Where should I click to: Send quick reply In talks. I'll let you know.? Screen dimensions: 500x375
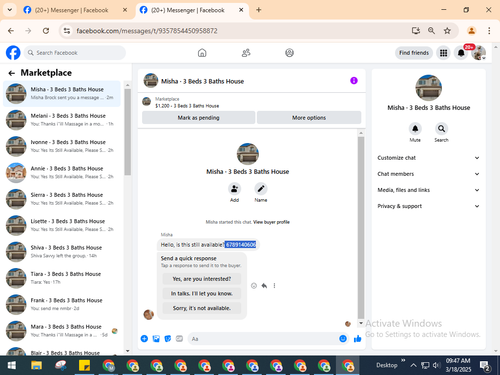tap(202, 293)
